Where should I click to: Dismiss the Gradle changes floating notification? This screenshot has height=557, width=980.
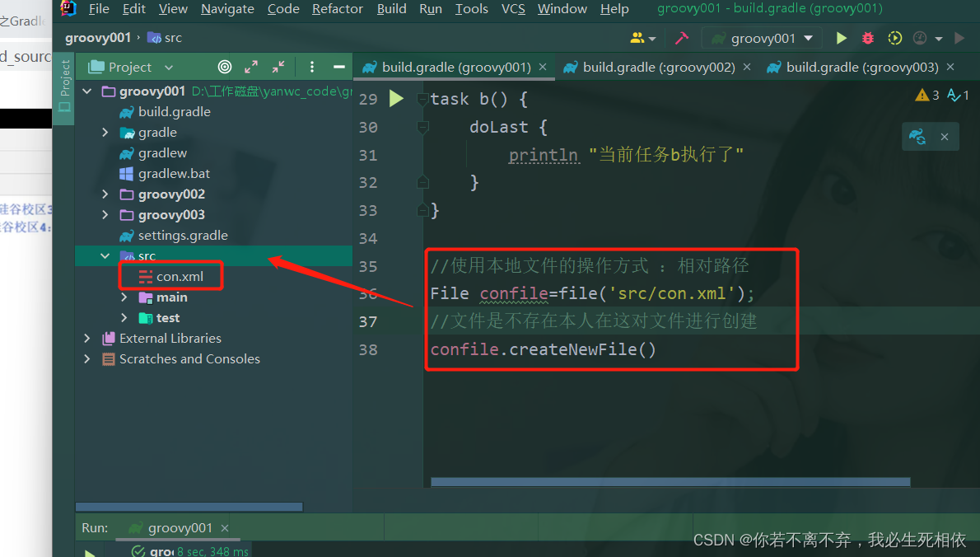click(945, 136)
